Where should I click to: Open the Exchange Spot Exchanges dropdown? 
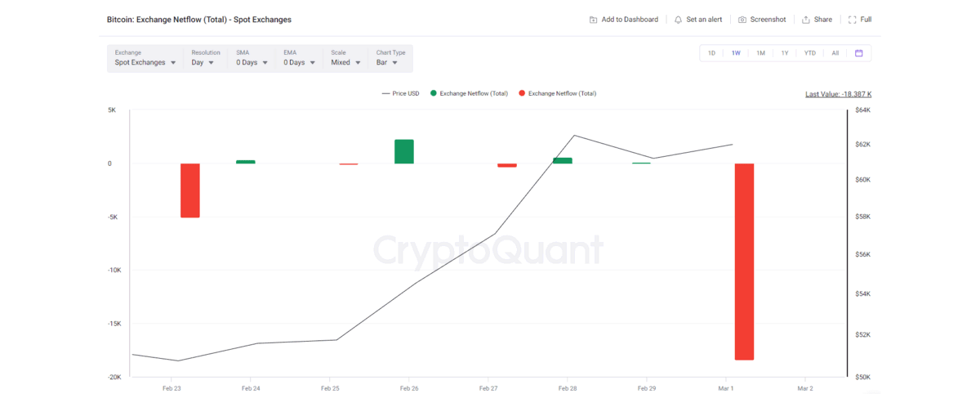(145, 62)
